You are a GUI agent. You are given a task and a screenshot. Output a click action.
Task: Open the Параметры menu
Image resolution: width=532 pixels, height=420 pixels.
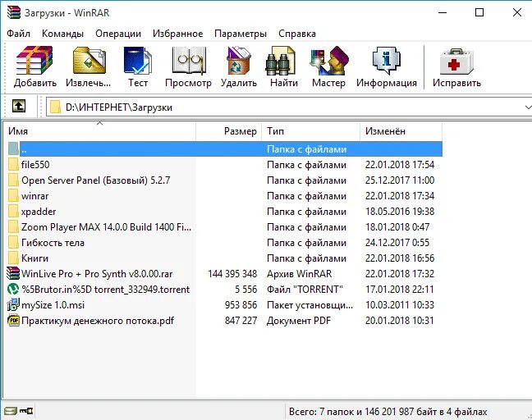point(241,34)
